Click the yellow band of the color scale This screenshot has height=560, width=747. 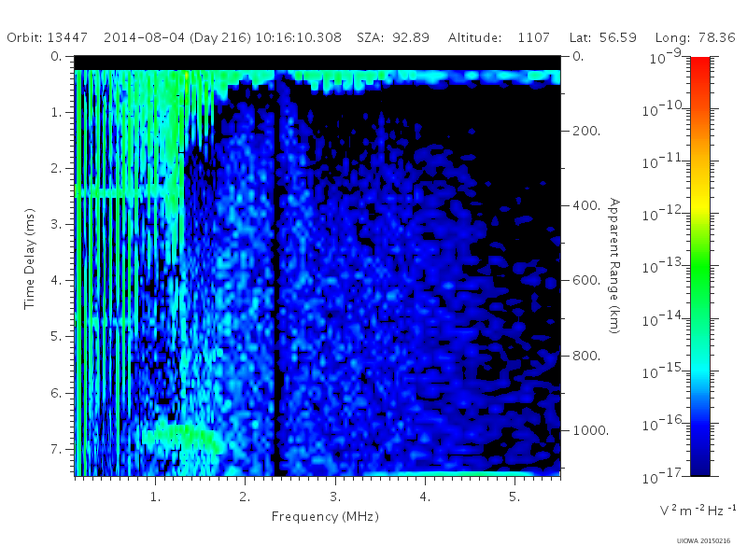coord(699,205)
